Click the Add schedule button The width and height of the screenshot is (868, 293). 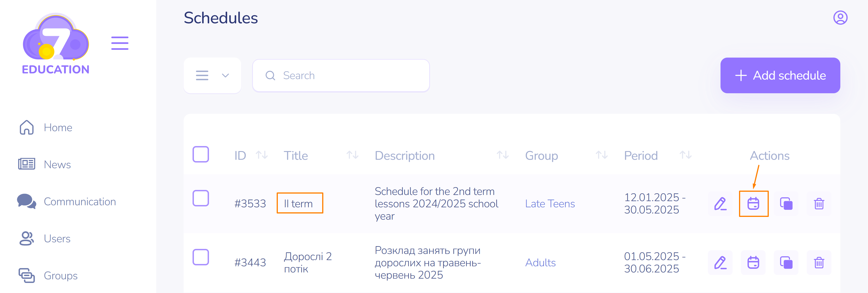tap(780, 75)
